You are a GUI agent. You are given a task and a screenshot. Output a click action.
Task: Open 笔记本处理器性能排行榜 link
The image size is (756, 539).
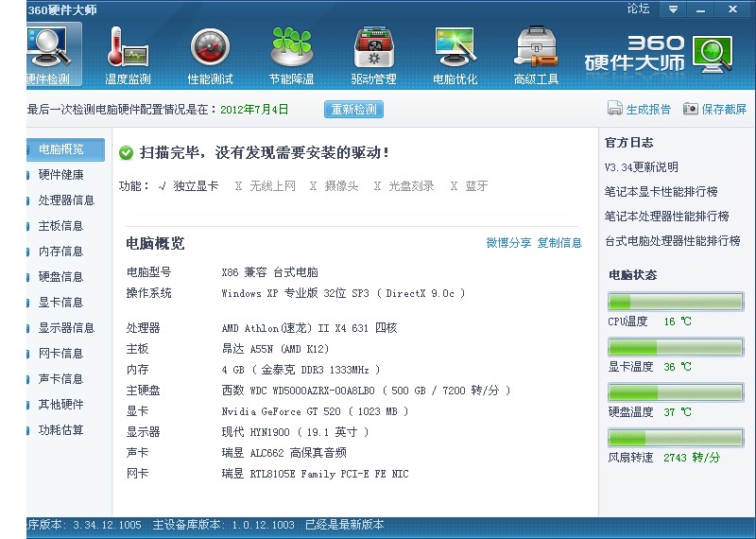667,217
